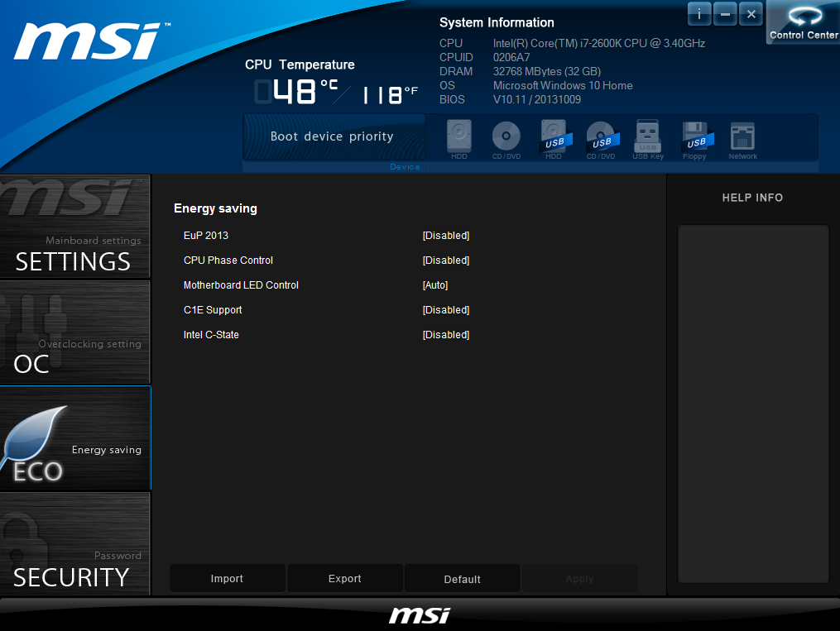Viewport: 840px width, 631px height.
Task: Click the CPU Temperature heading
Action: click(x=300, y=65)
